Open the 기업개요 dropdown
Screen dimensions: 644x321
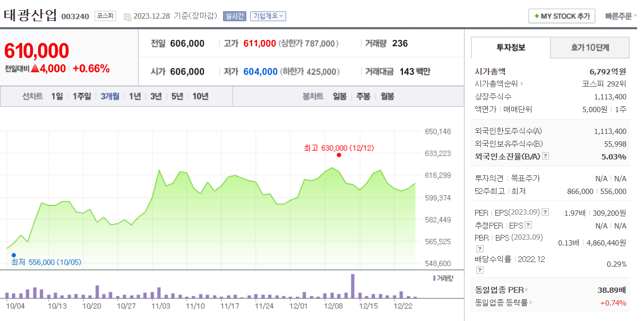coord(268,16)
